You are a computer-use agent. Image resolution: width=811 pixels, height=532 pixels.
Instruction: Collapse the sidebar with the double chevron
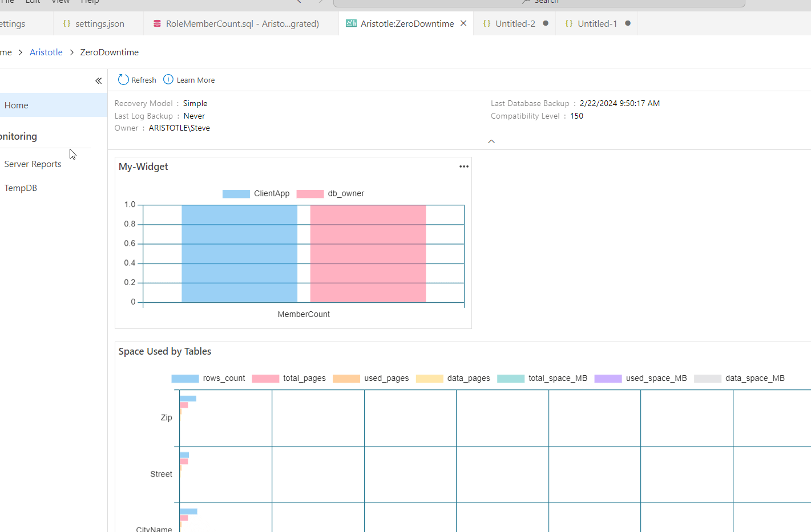pyautogui.click(x=98, y=81)
